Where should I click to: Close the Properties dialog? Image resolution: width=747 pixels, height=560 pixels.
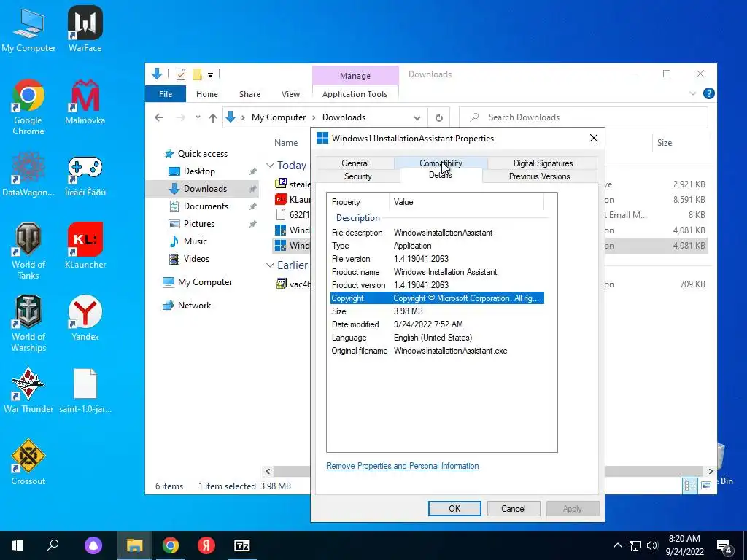point(593,138)
